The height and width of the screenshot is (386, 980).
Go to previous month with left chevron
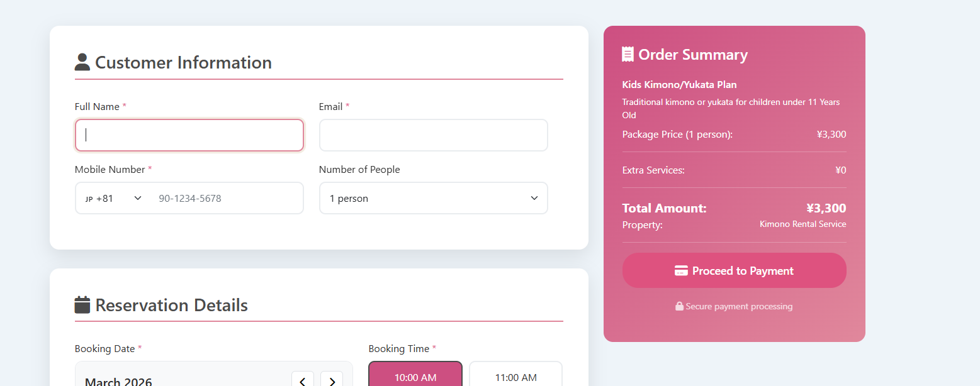pos(303,380)
